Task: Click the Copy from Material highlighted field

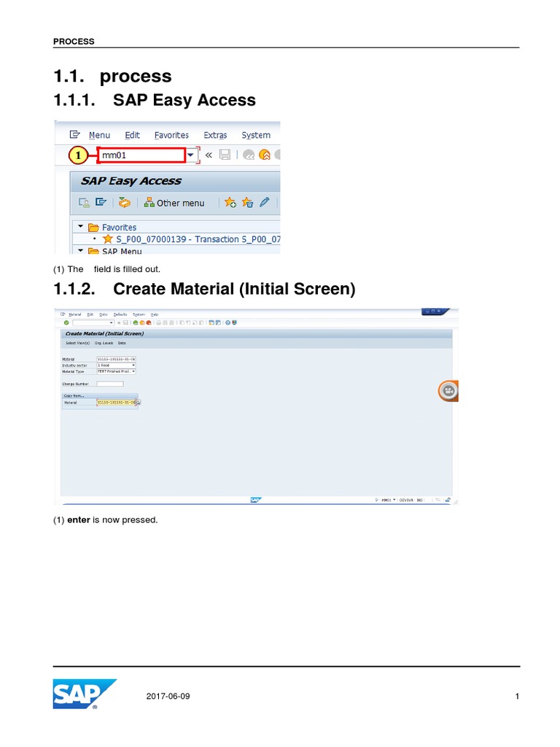Action: (116, 403)
